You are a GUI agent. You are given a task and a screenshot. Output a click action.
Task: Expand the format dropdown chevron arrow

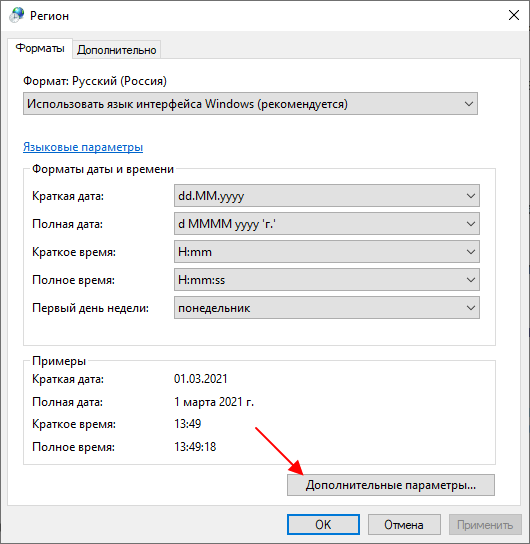(x=469, y=104)
